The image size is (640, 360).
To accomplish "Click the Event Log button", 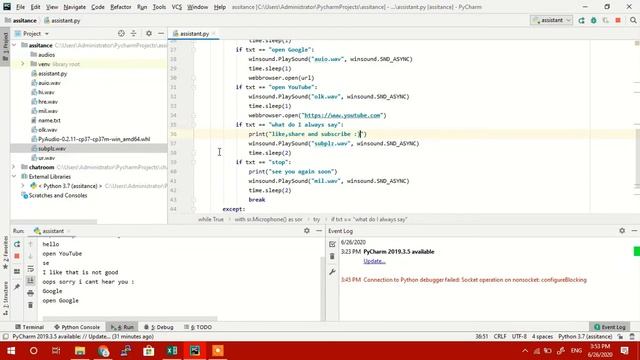I will tap(610, 327).
